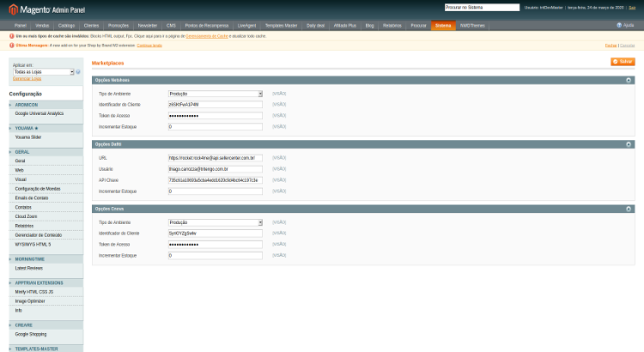Expand the YOUAMA sidebar group

pos(46,128)
